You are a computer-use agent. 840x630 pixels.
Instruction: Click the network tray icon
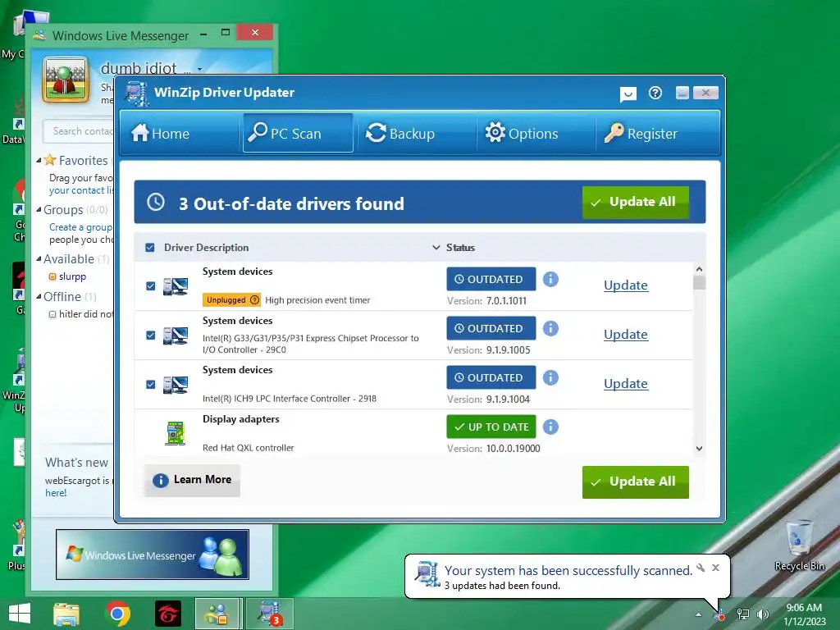743,614
